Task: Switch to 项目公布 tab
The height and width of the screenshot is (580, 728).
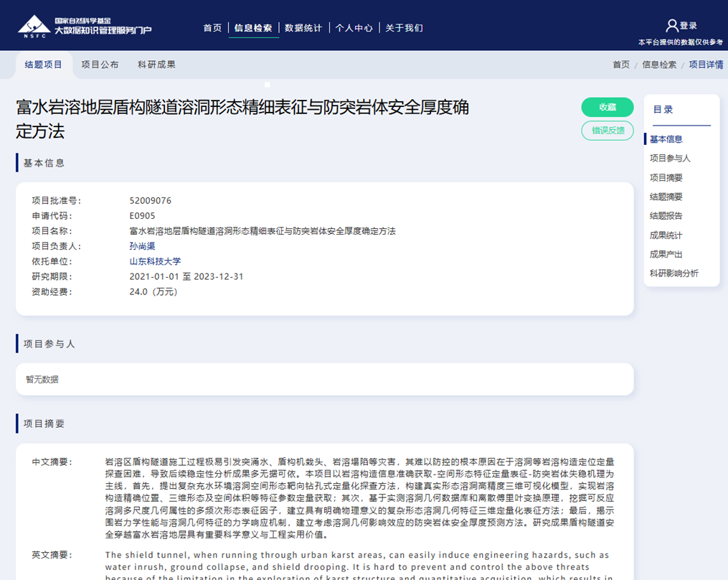Action: (100, 65)
